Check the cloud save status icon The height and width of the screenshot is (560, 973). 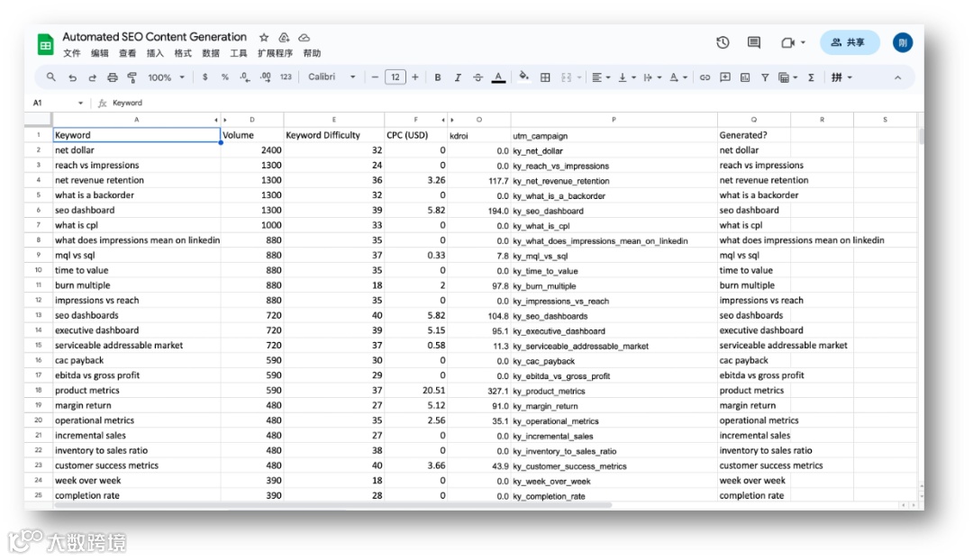(x=304, y=37)
